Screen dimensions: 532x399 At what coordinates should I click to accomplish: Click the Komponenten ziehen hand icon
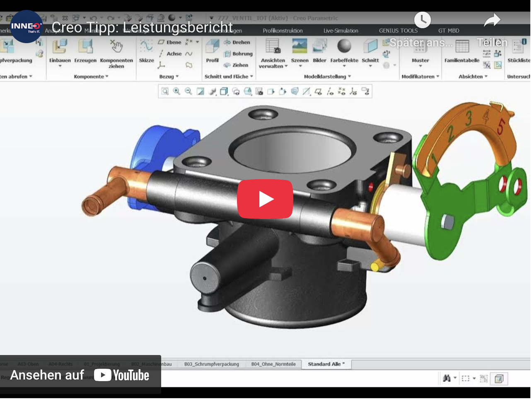click(x=116, y=46)
